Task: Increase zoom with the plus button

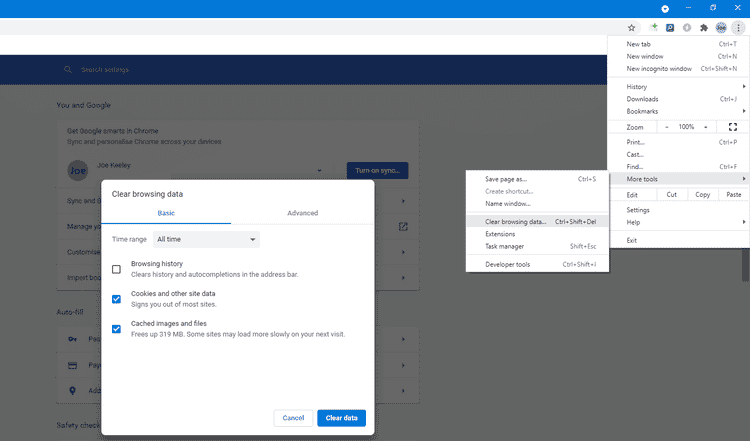Action: coord(705,127)
